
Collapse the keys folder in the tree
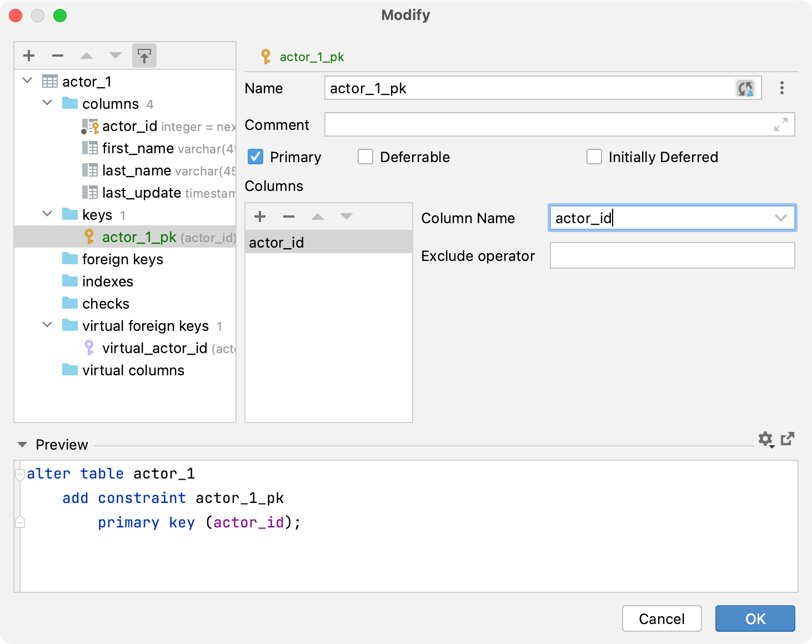coord(47,214)
